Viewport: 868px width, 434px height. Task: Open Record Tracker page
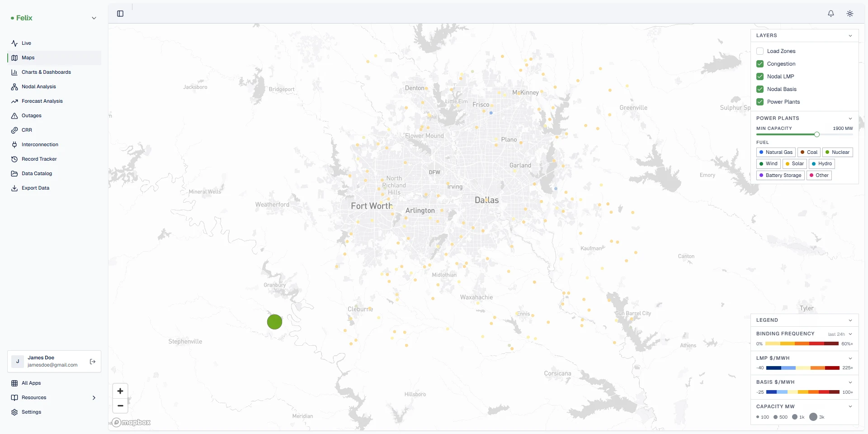[x=54, y=159]
